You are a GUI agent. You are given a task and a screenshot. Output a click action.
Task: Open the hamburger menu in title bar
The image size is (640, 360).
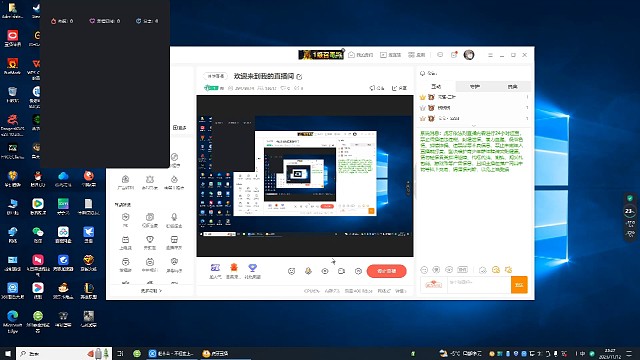[x=490, y=55]
